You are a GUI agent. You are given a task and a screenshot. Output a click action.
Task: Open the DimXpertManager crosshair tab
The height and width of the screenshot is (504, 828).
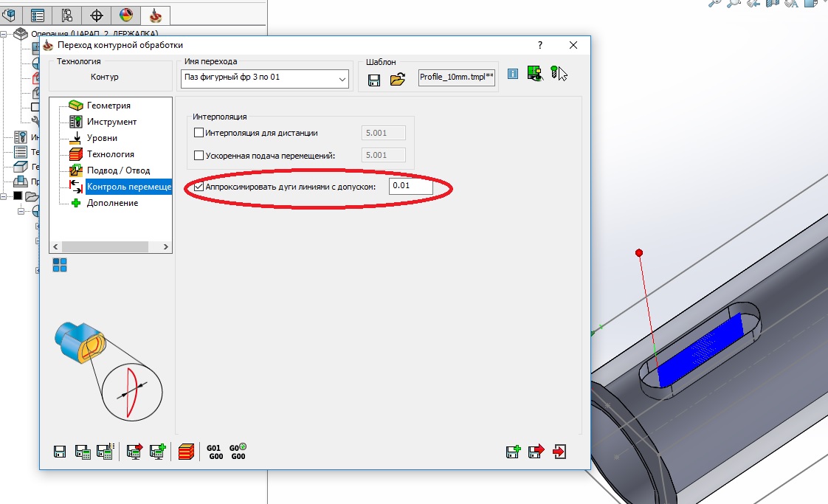point(96,15)
